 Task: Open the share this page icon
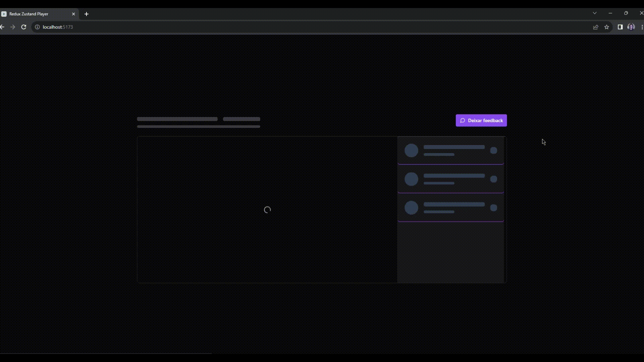coord(596,27)
